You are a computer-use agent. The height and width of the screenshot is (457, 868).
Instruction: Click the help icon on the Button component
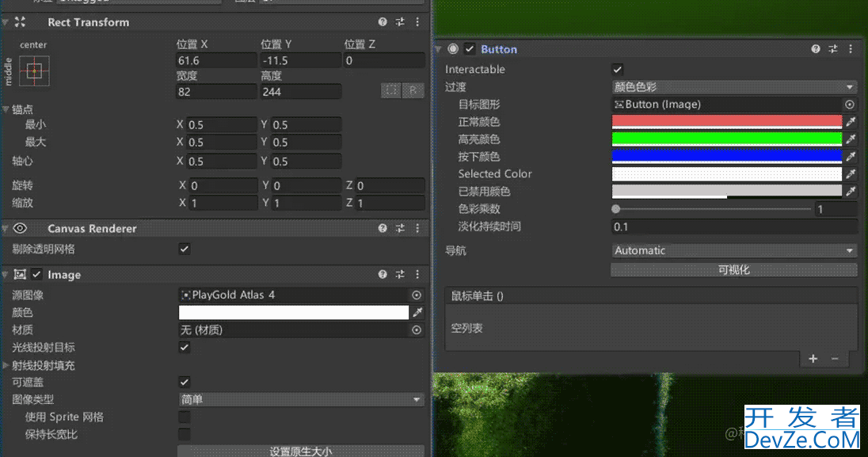pos(816,49)
